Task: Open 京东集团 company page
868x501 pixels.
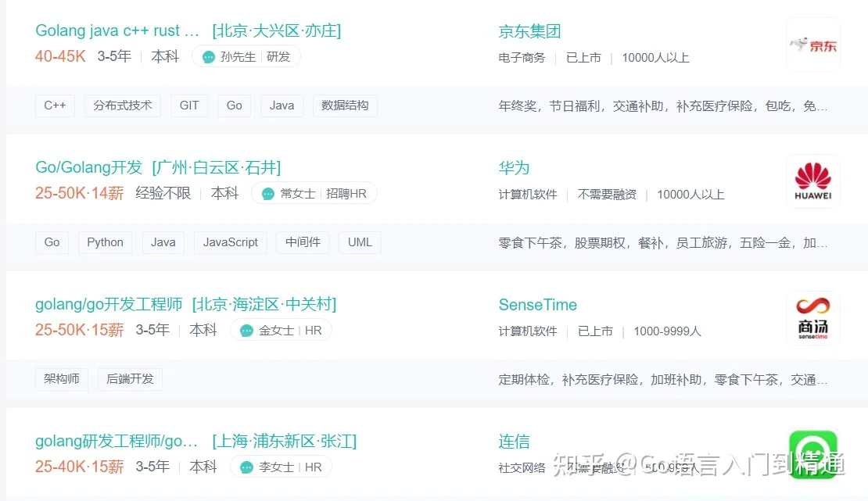Action: [529, 31]
